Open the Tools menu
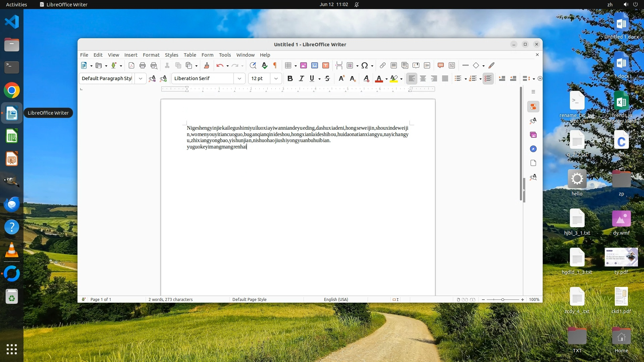The image size is (644, 362). (x=225, y=55)
